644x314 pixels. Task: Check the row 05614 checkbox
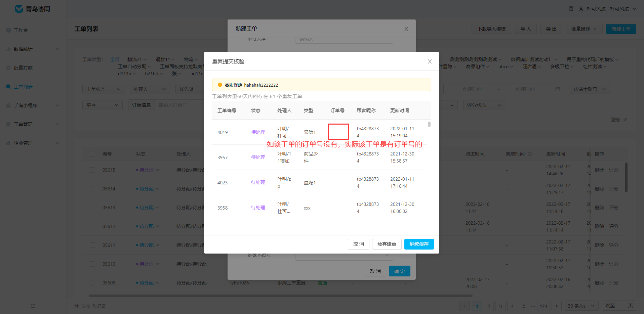[92, 189]
